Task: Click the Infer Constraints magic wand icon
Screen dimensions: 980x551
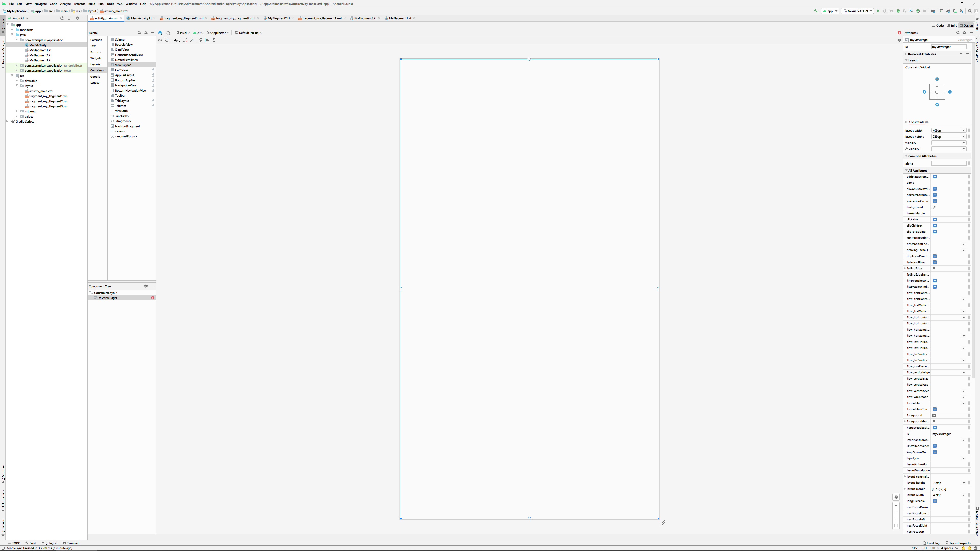Action: 192,40
